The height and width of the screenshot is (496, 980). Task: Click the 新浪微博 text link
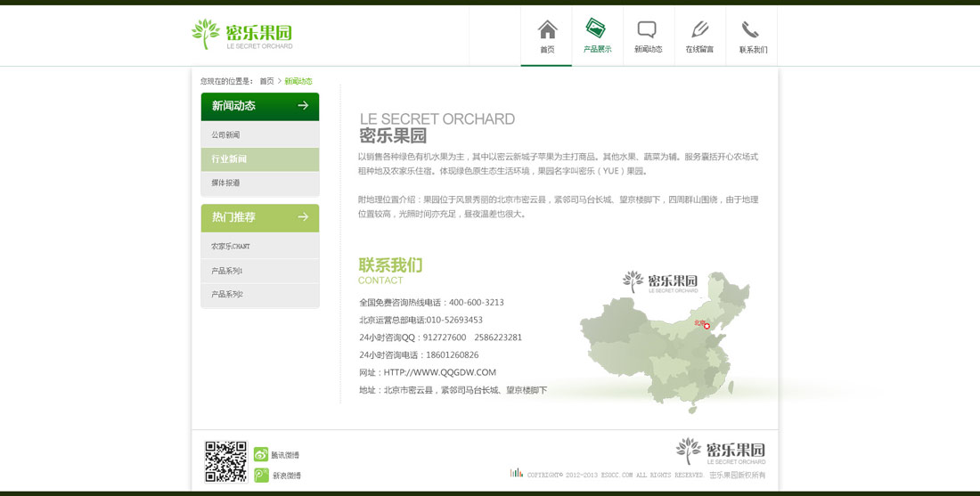tap(286, 476)
